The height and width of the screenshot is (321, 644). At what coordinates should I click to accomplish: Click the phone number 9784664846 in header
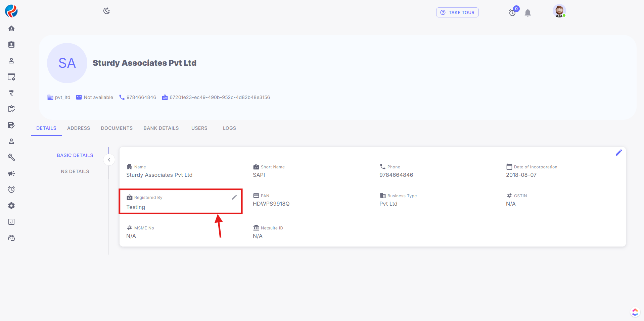click(141, 97)
